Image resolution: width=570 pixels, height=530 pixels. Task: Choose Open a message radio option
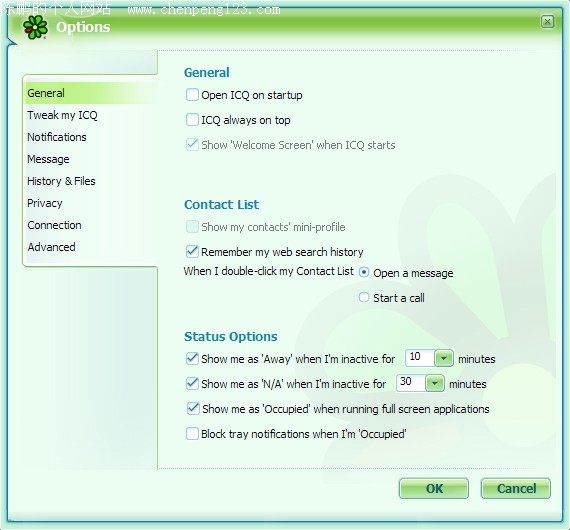(364, 272)
